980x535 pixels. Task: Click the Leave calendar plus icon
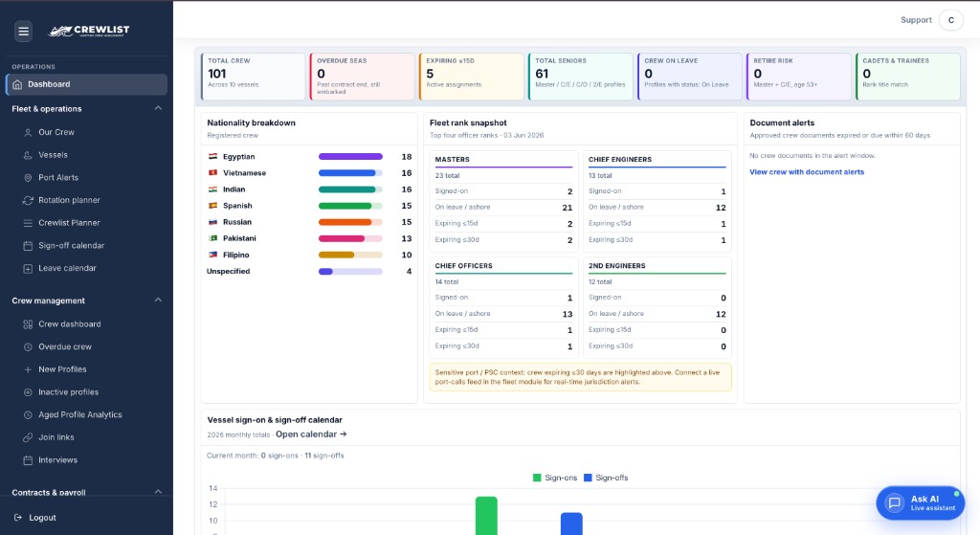[28, 268]
